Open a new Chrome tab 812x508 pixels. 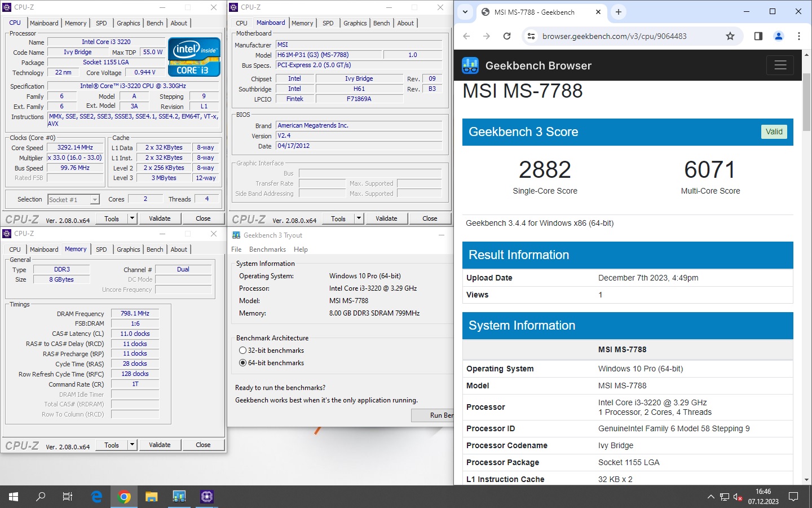click(x=619, y=12)
